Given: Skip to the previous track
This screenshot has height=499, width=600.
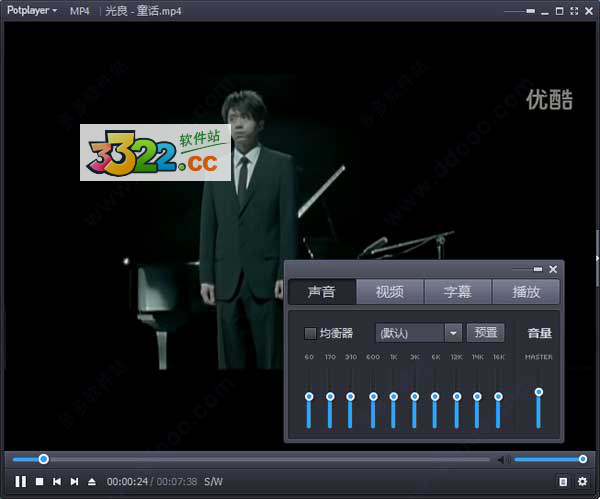Looking at the screenshot, I should click(x=57, y=481).
